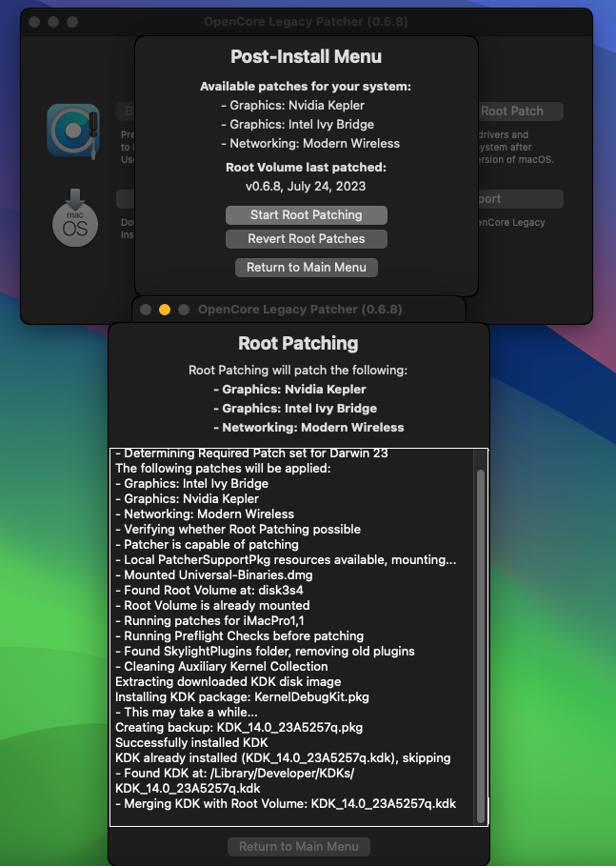Click the log output scrollbar

[480, 645]
